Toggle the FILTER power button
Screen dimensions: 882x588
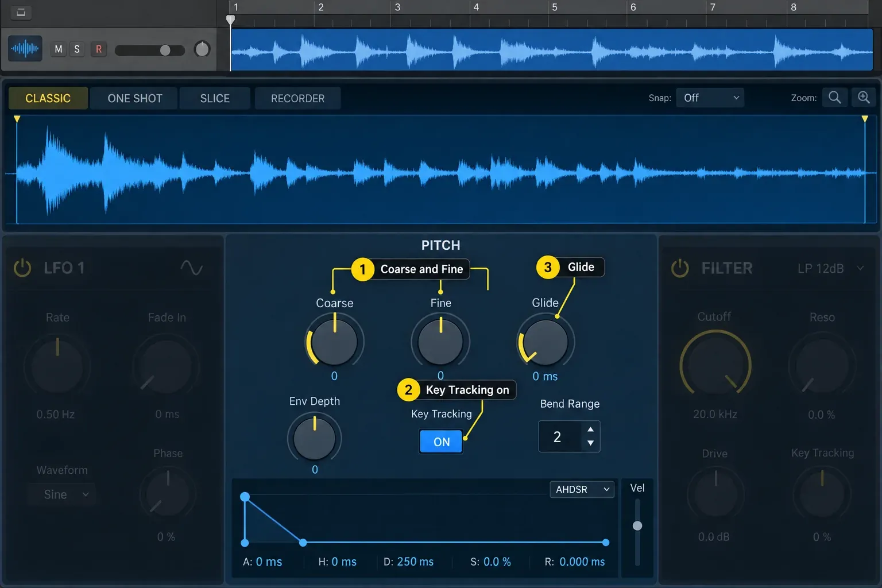pyautogui.click(x=680, y=268)
